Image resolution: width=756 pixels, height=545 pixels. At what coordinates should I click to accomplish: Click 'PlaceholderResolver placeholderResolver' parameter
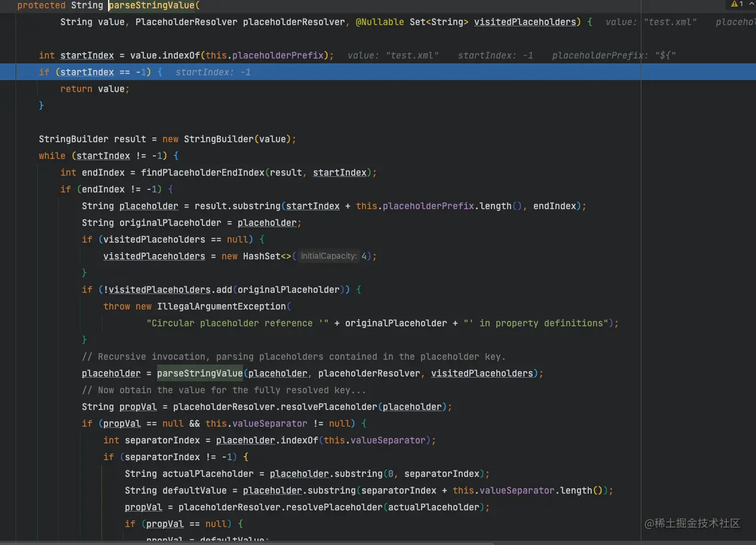click(x=241, y=22)
